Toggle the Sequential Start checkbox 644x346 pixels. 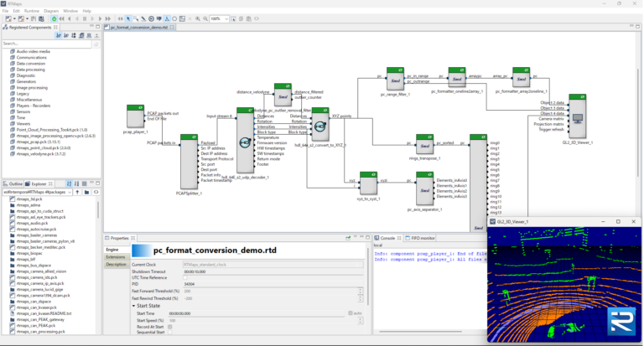tap(170, 333)
